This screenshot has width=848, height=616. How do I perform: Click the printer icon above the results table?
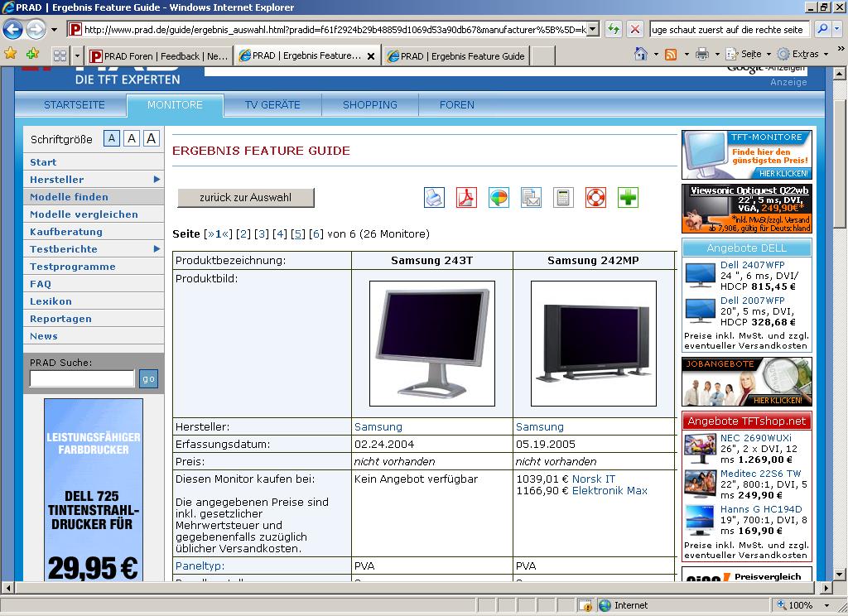[434, 198]
